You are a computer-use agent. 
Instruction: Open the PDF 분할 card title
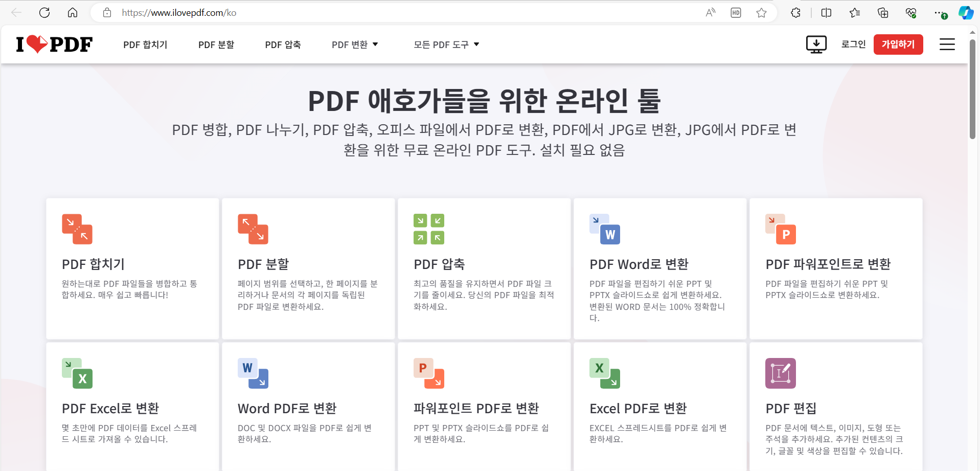pos(263,264)
